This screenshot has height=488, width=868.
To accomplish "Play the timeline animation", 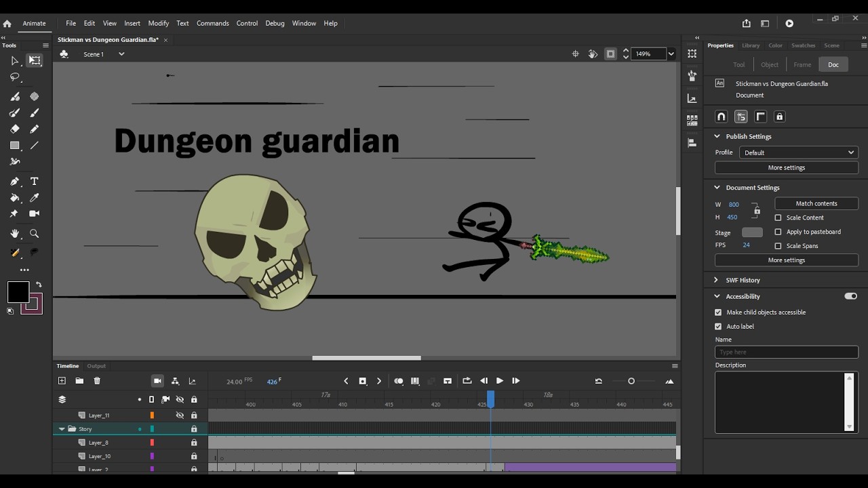I will click(x=500, y=381).
